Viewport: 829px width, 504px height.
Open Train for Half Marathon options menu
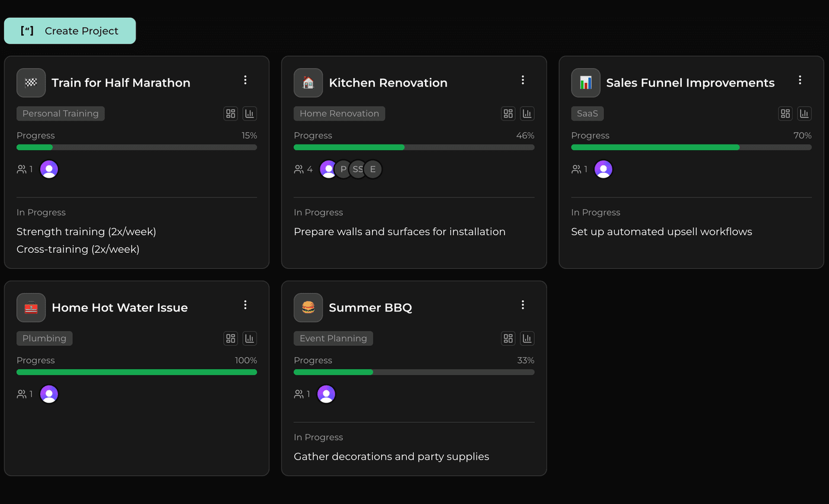click(x=245, y=80)
